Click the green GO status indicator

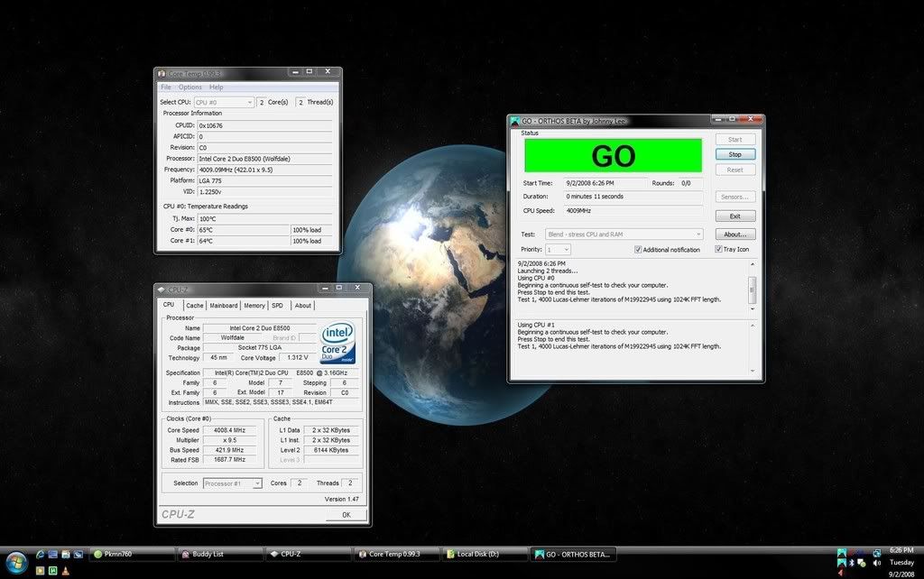613,154
